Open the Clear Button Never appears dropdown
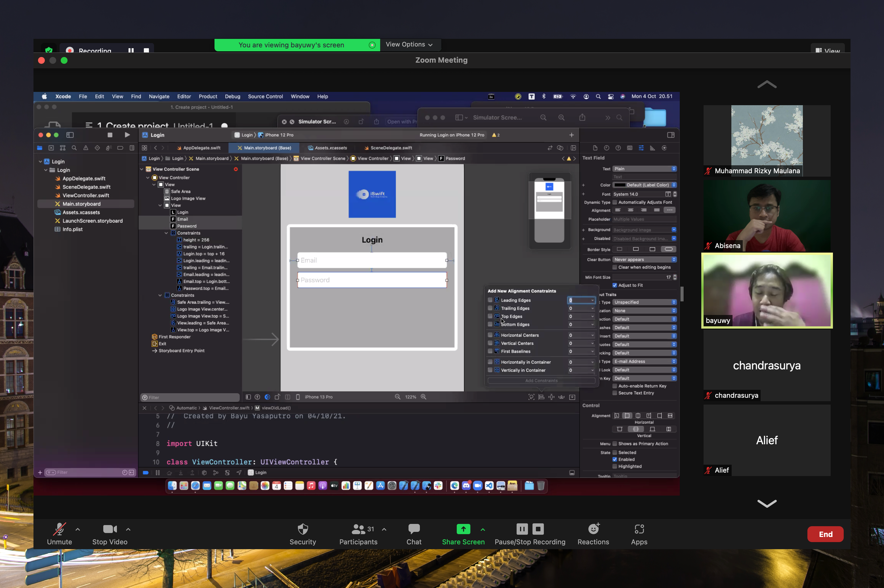884x588 pixels. pyautogui.click(x=645, y=259)
